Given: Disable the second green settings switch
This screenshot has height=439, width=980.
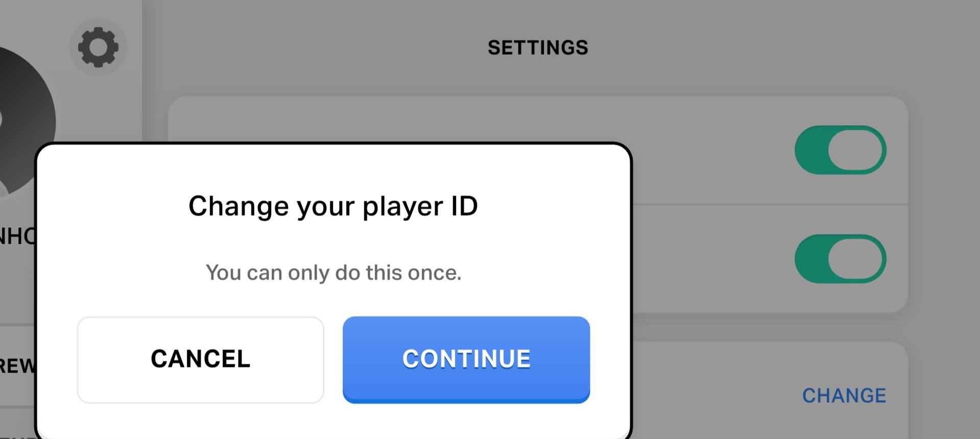Looking at the screenshot, I should pyautogui.click(x=840, y=259).
